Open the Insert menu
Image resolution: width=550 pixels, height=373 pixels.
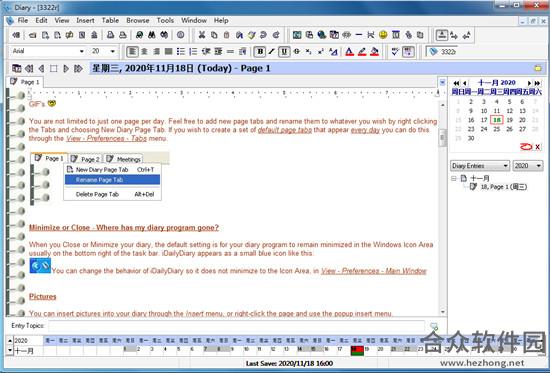coord(85,20)
